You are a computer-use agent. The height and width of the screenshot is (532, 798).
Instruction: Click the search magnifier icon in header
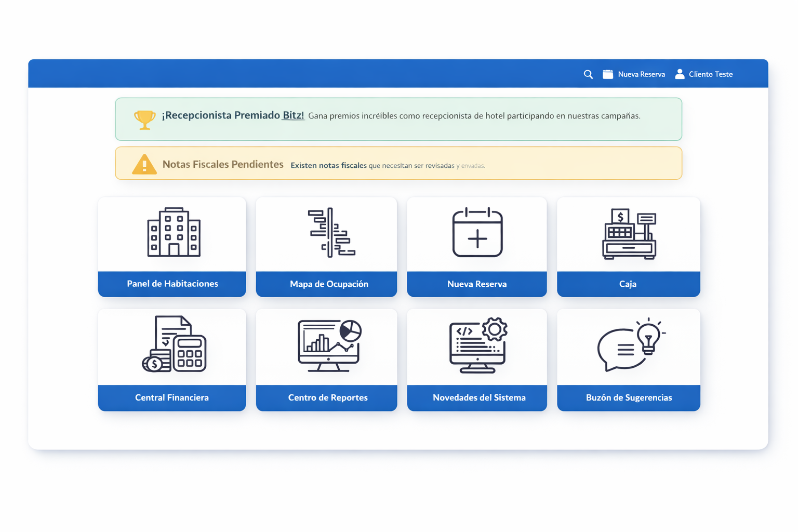[x=588, y=74]
